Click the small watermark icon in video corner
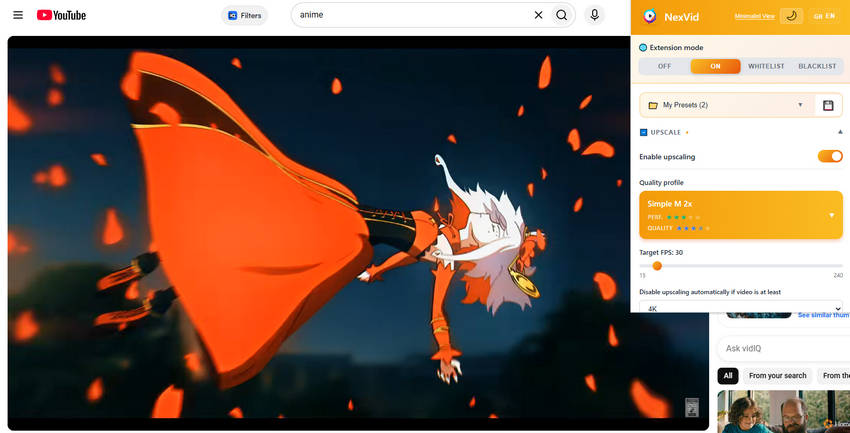This screenshot has height=433, width=850. click(x=692, y=408)
